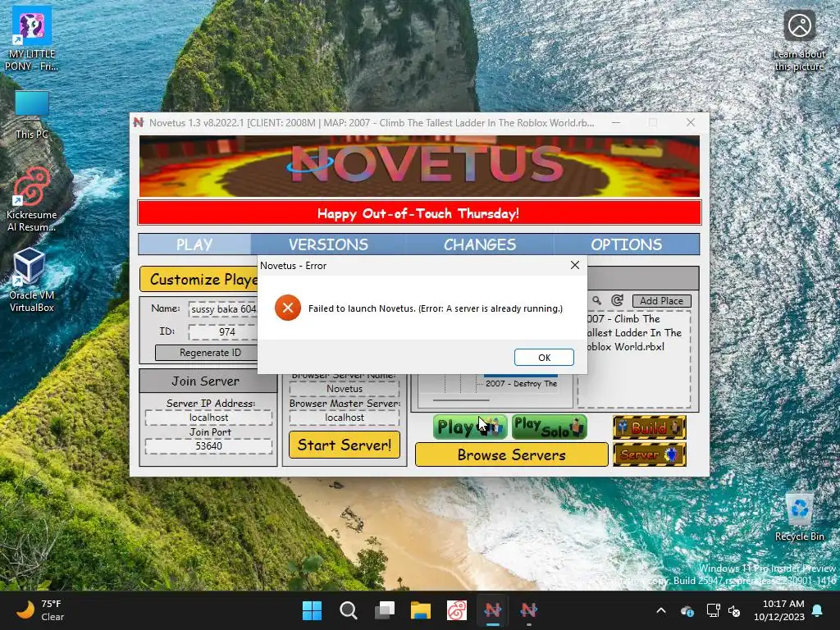Select the Recycle Bin desktop icon
Screen dimensions: 840x630
799,517
